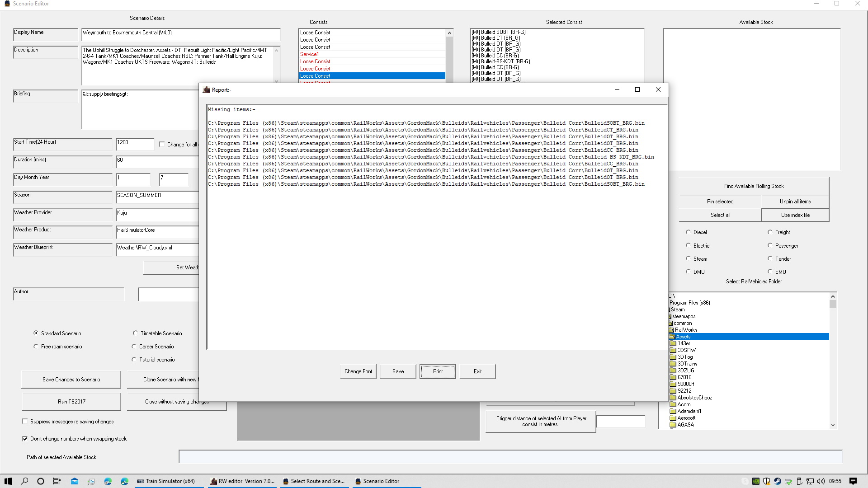868x488 pixels.
Task: Open the NVIDIA tray icon
Action: coord(756,481)
